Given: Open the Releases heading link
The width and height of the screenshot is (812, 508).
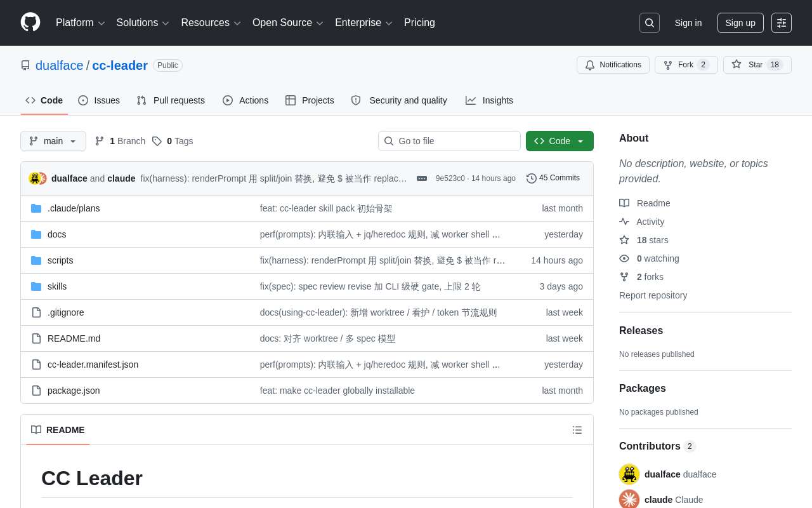Looking at the screenshot, I should tap(641, 331).
